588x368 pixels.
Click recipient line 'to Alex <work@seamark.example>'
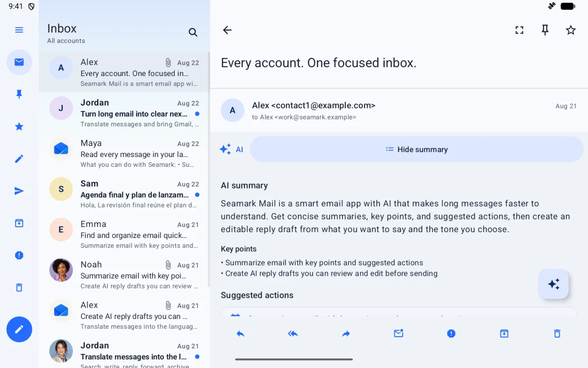click(304, 117)
